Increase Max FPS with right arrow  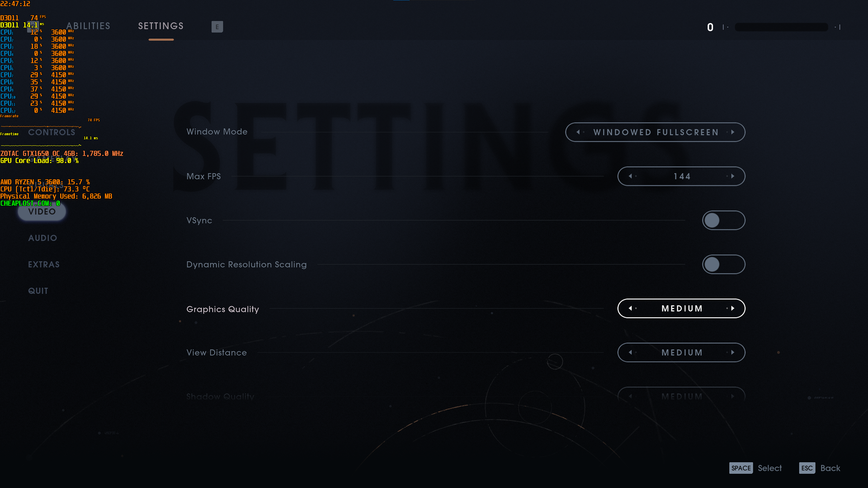click(x=733, y=176)
